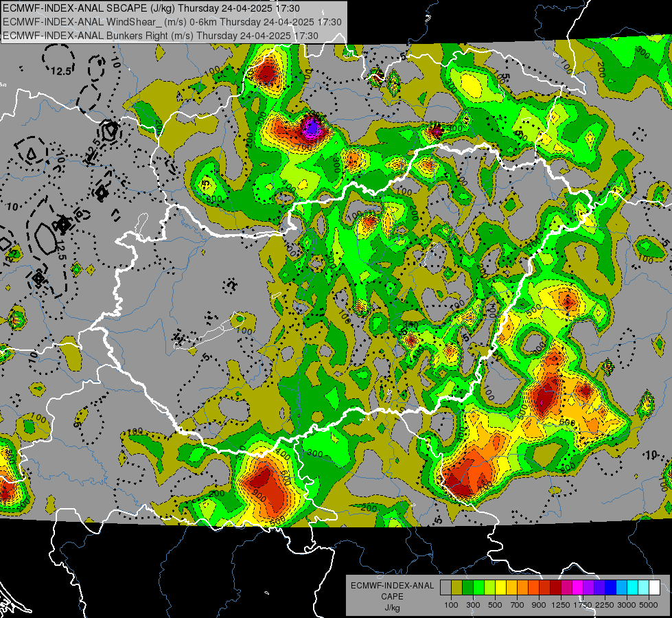Click the WindShear 0-6km title line
This screenshot has width=672, height=618.
pos(172,22)
